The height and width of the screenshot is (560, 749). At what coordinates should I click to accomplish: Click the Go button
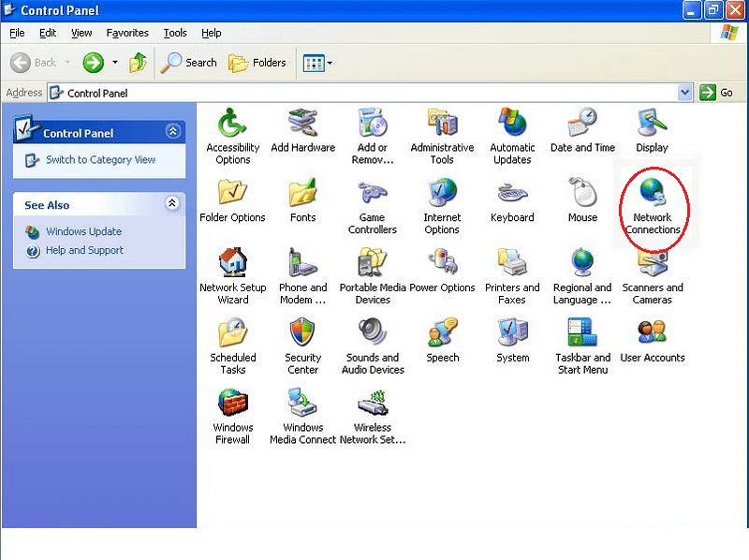717,93
